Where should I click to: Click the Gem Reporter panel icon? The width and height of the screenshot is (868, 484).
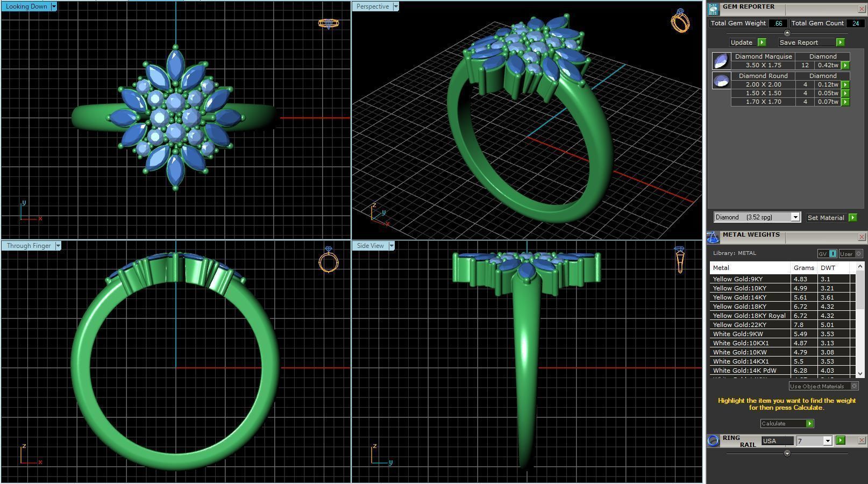pyautogui.click(x=713, y=9)
